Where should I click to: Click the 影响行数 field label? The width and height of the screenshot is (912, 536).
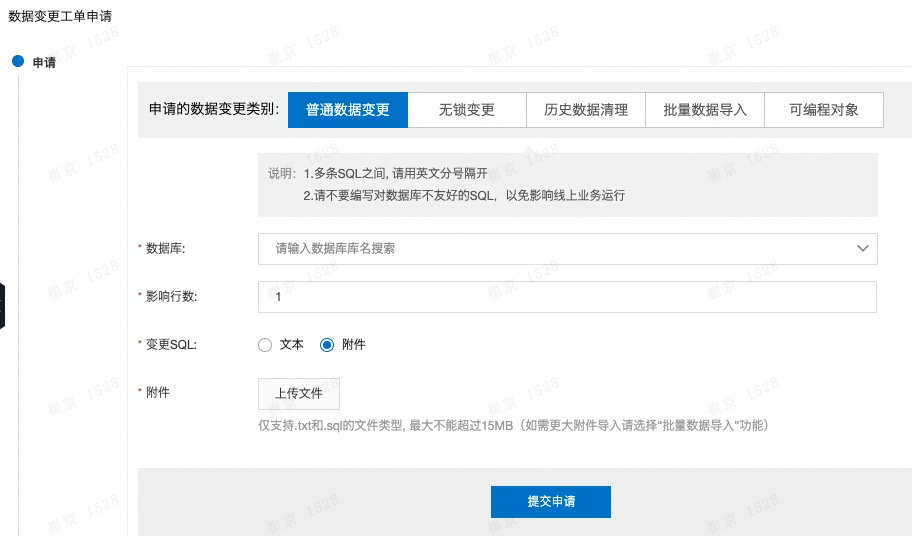pos(172,296)
